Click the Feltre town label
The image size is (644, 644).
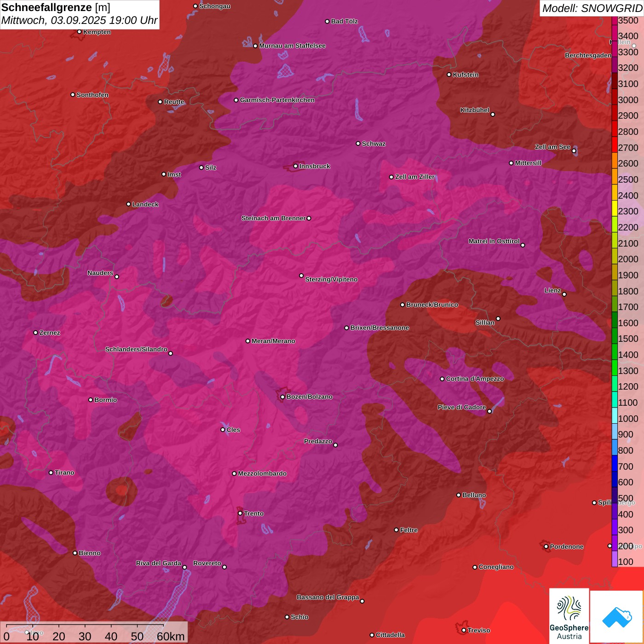click(x=408, y=530)
